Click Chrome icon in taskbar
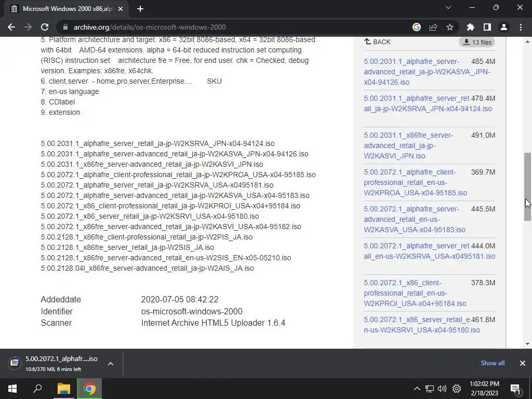The image size is (532, 399). point(89,389)
